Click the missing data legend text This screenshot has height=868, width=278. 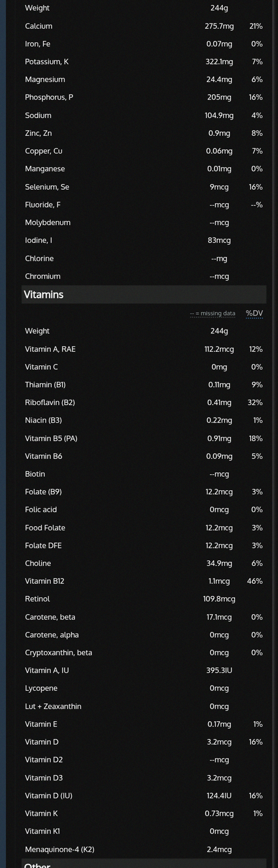(213, 314)
